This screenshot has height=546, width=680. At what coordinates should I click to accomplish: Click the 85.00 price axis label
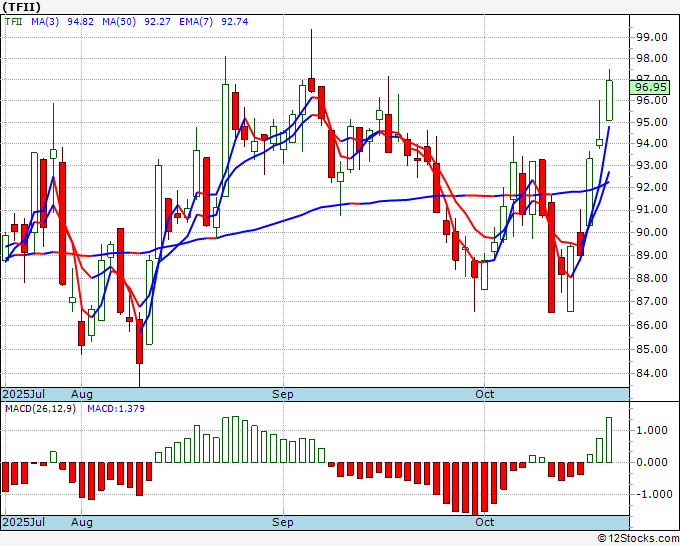pos(651,349)
